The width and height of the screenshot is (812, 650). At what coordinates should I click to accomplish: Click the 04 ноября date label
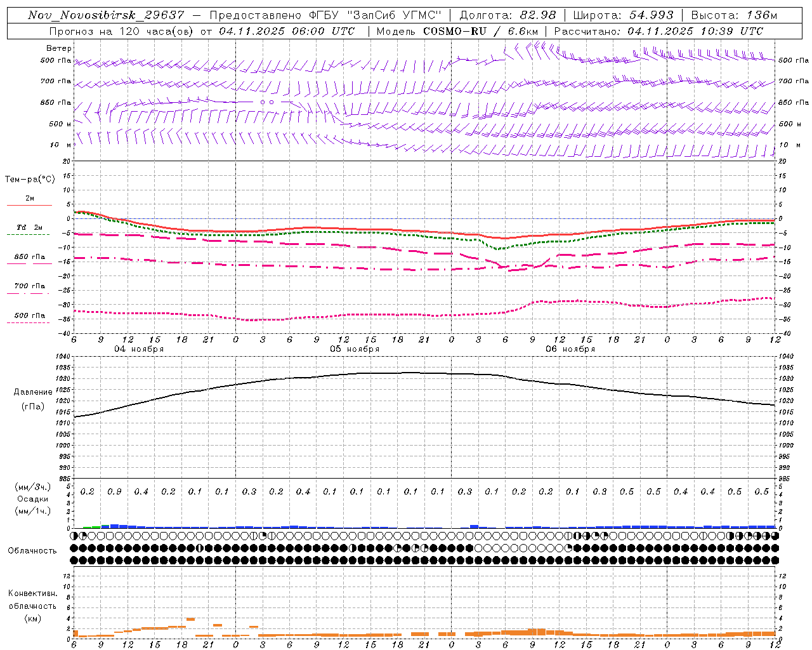pyautogui.click(x=139, y=349)
